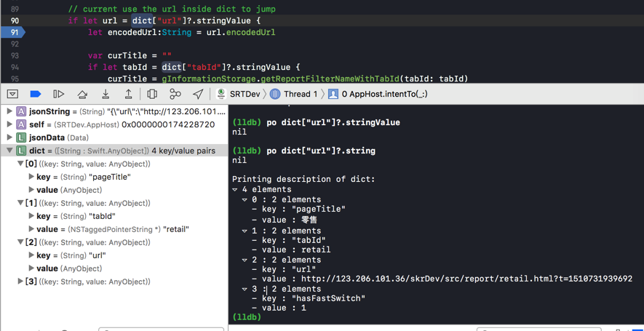The height and width of the screenshot is (331, 644).
Task: Collapse the dict variable
Action: click(x=10, y=151)
